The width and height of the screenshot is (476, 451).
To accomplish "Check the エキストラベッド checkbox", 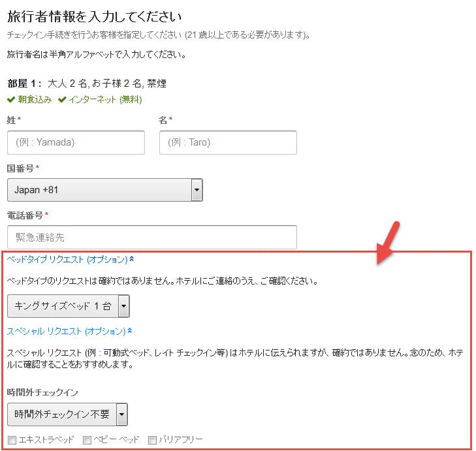I will coord(12,440).
